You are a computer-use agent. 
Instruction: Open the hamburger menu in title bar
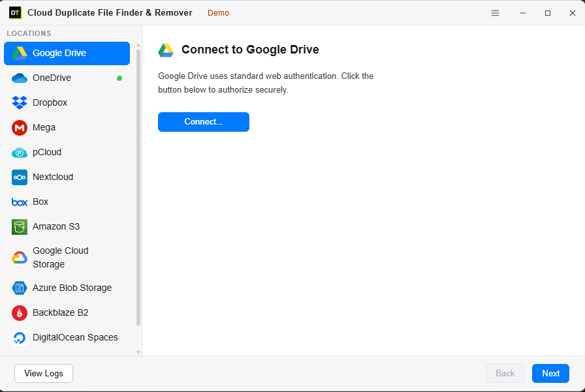[495, 13]
